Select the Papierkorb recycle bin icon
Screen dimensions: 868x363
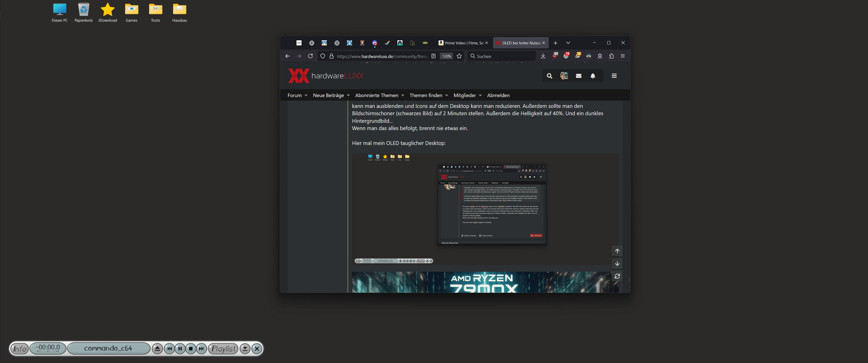coord(84,13)
